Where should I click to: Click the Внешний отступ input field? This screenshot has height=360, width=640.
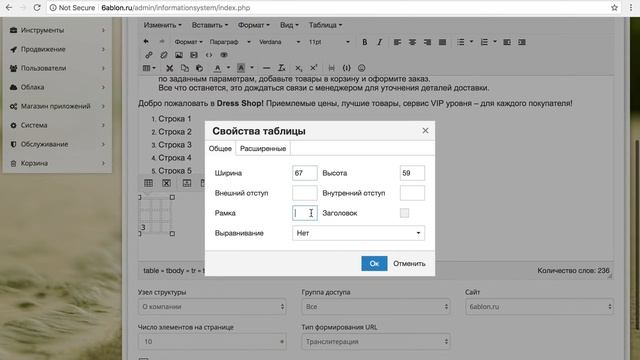(304, 193)
